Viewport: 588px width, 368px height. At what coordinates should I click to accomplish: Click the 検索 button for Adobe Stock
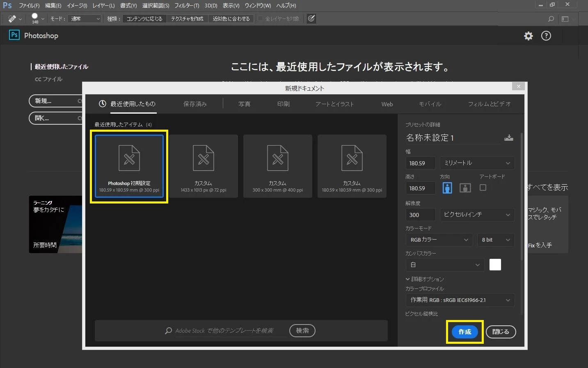point(302,331)
